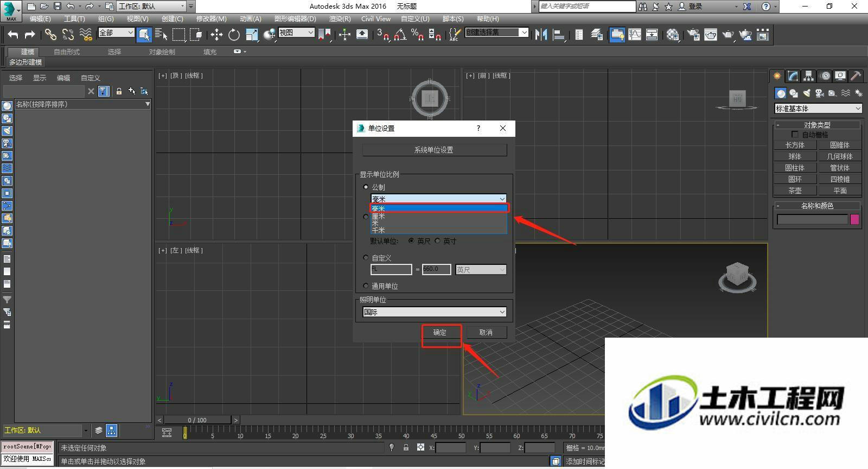Switch to the 对象绘制 ribbon tab
This screenshot has width=868, height=469.
pyautogui.click(x=162, y=52)
